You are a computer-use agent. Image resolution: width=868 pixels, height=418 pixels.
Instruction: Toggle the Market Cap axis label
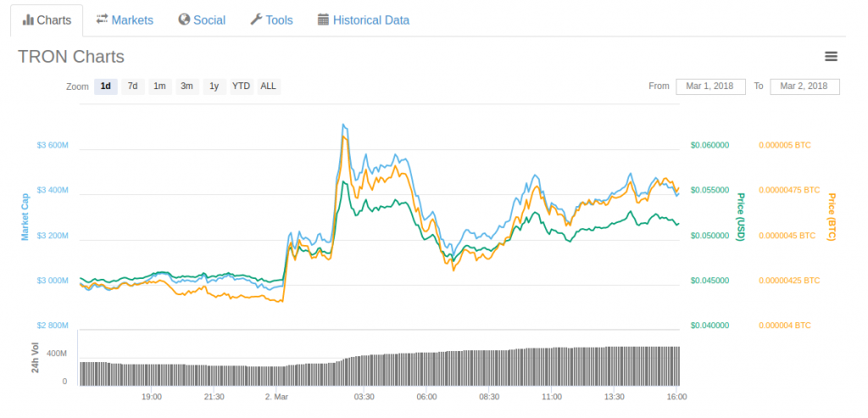pos(25,217)
